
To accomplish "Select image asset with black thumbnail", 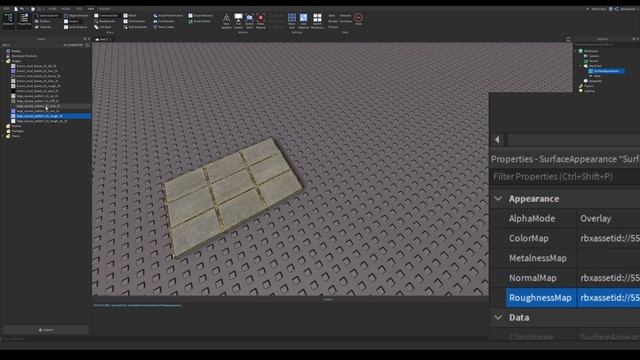I will 35,91.
